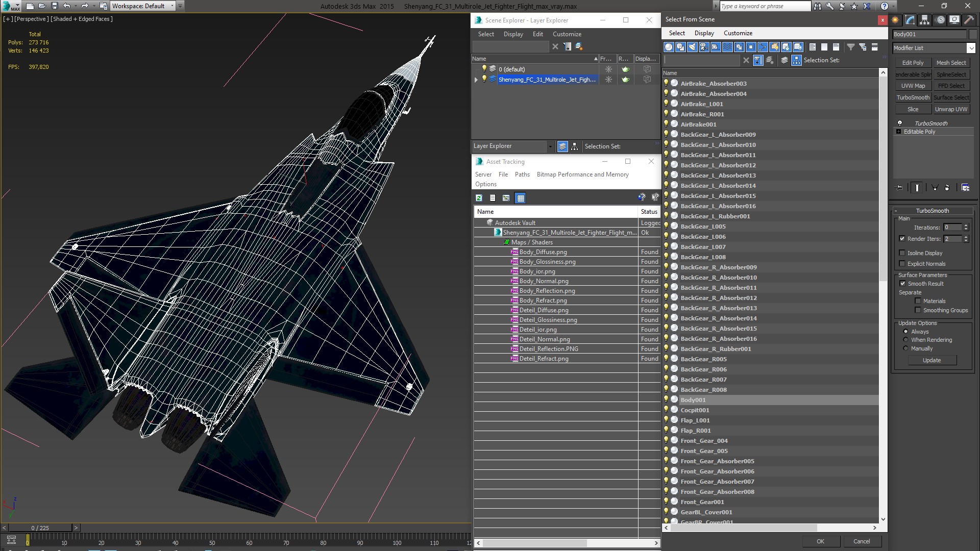Toggle Display Helpers filter in Select From Scene
Image resolution: width=980 pixels, height=551 pixels.
point(716,47)
